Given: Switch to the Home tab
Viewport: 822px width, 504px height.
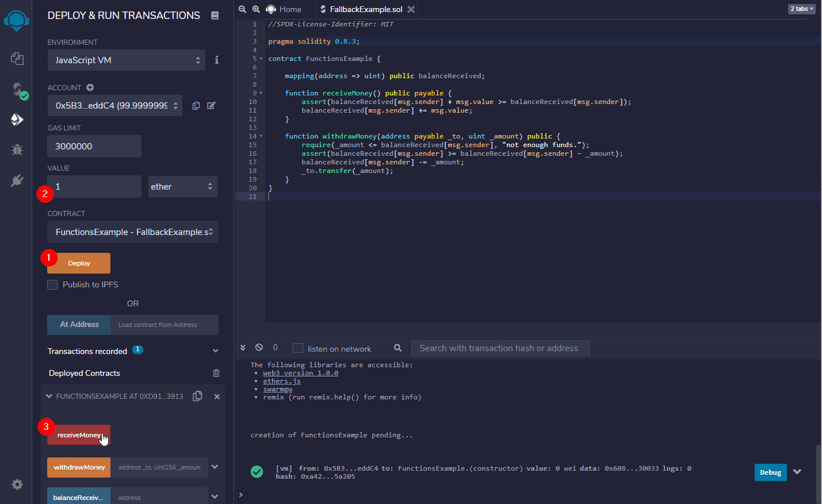Looking at the screenshot, I should click(x=284, y=9).
